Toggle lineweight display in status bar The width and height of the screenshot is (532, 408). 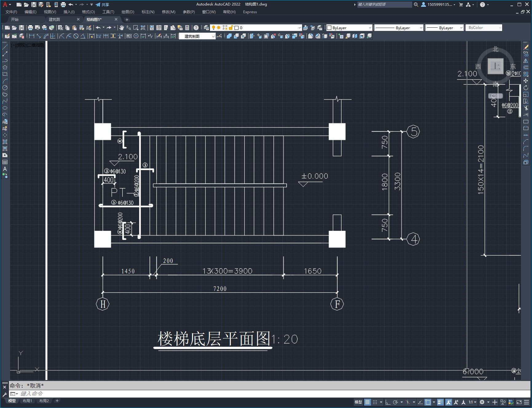pos(440,402)
